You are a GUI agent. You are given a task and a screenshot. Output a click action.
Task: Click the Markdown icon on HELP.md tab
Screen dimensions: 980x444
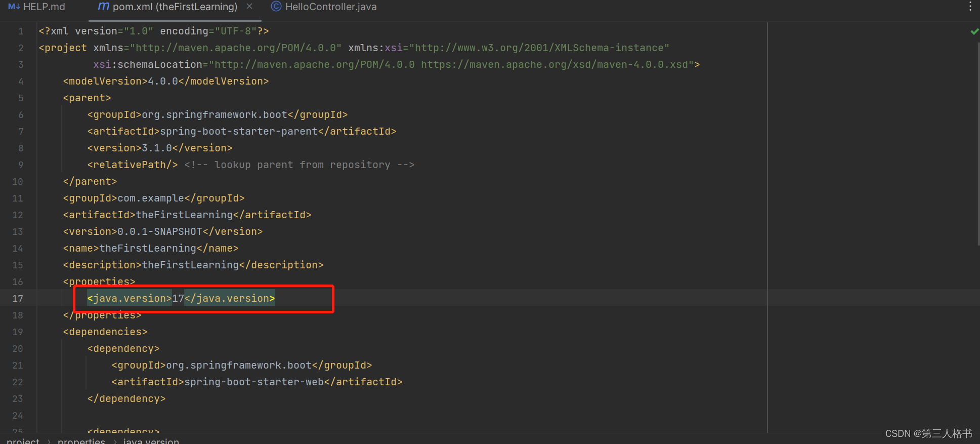pyautogui.click(x=14, y=7)
